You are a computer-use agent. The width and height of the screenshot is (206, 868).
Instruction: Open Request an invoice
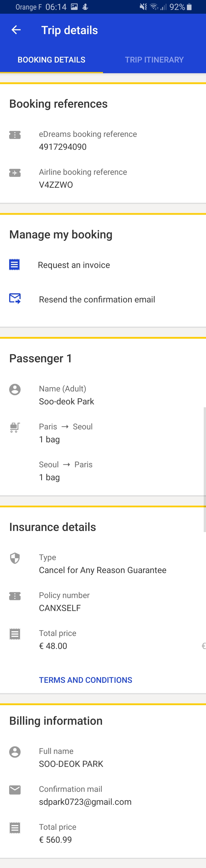tap(74, 265)
